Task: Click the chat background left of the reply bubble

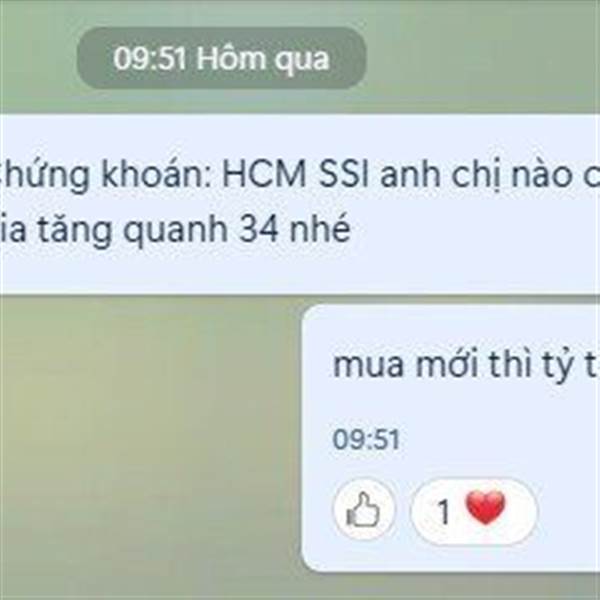Action: [149, 440]
